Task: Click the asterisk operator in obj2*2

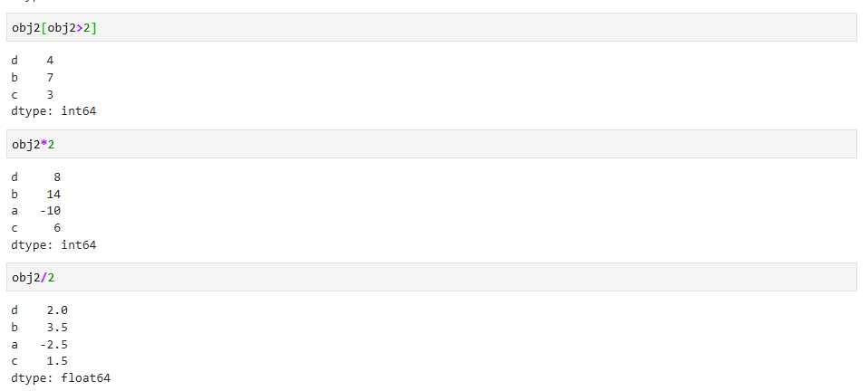Action: click(43, 144)
